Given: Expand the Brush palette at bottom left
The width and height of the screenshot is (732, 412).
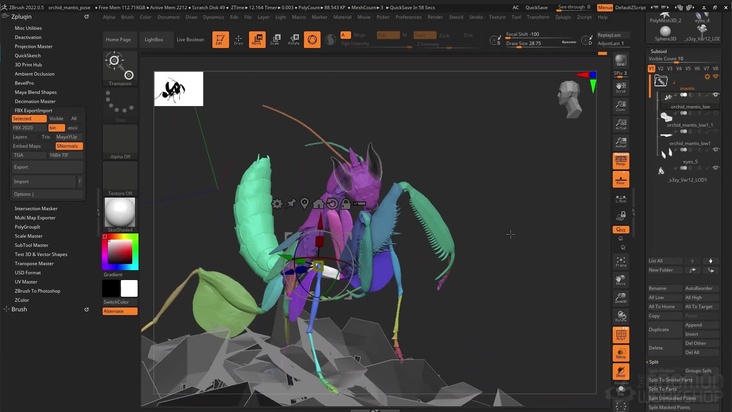Looking at the screenshot, I should tap(19, 310).
